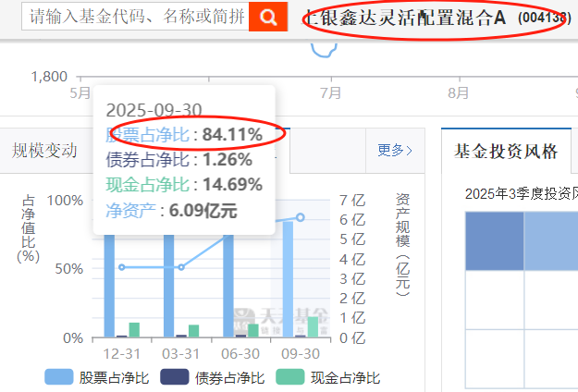
Task: Select the 03-31 stock ratio bar
Action: tap(169, 286)
